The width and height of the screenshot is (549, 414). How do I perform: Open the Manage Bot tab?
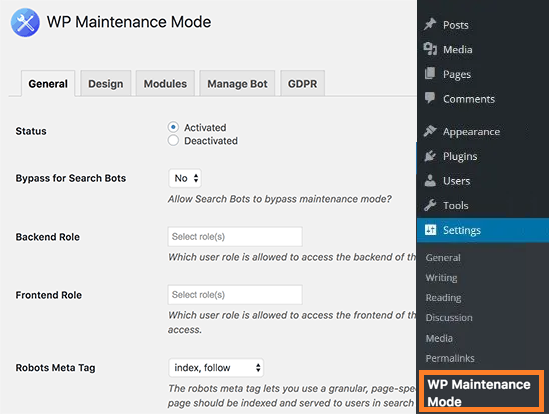[237, 83]
